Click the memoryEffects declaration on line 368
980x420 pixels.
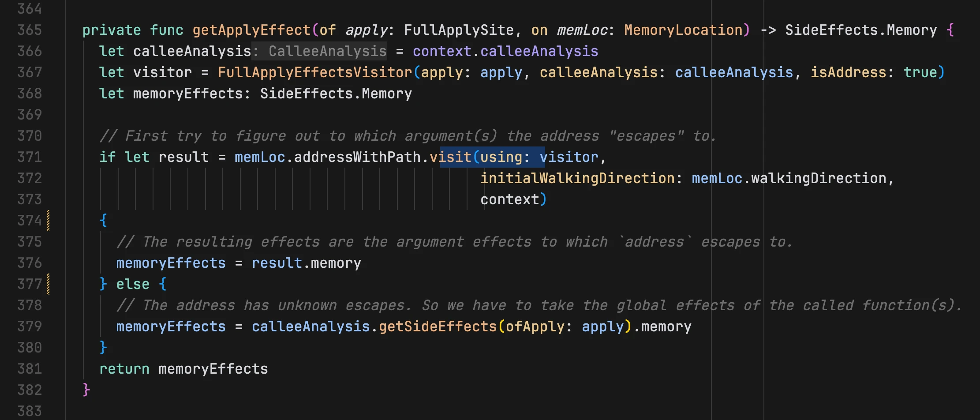[x=188, y=94]
